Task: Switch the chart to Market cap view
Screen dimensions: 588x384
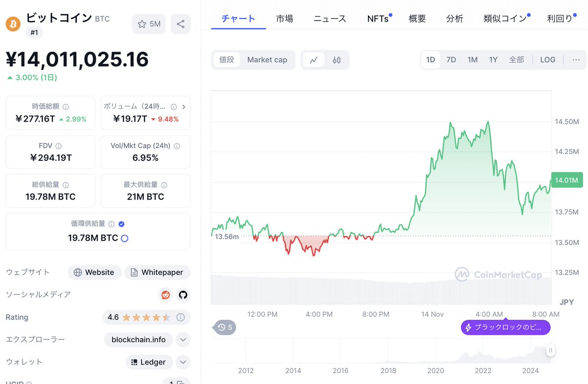Action: 268,59
